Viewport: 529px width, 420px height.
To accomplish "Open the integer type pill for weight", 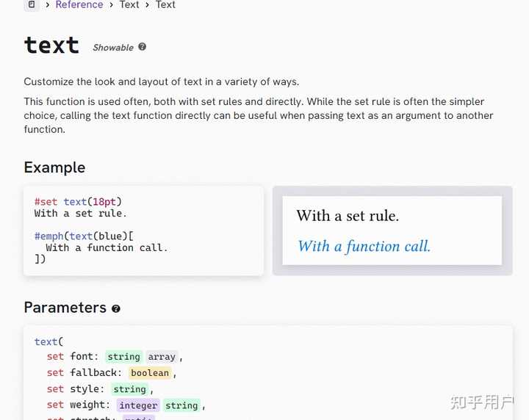I will tap(138, 405).
